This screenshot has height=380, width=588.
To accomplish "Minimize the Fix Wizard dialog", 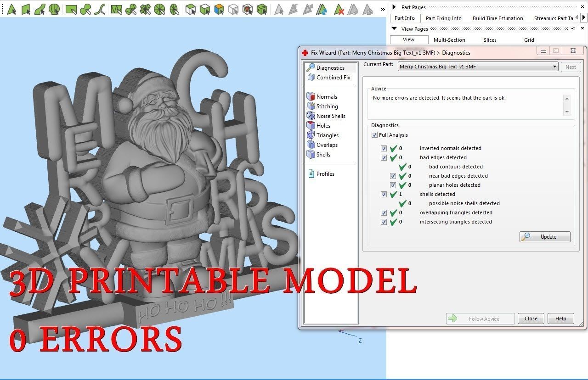I will point(543,51).
